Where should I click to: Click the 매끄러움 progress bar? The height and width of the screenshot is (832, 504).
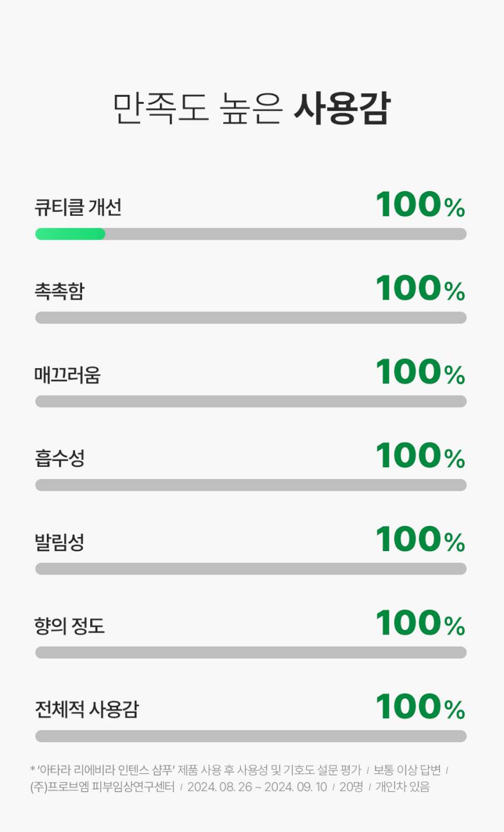point(251,402)
